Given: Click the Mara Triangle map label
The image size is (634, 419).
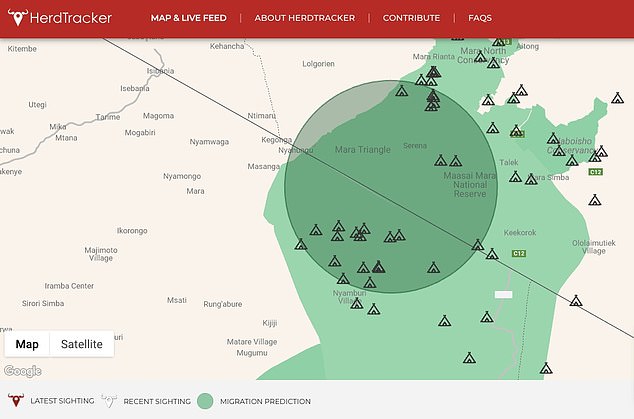Looking at the screenshot, I should click(x=363, y=150).
